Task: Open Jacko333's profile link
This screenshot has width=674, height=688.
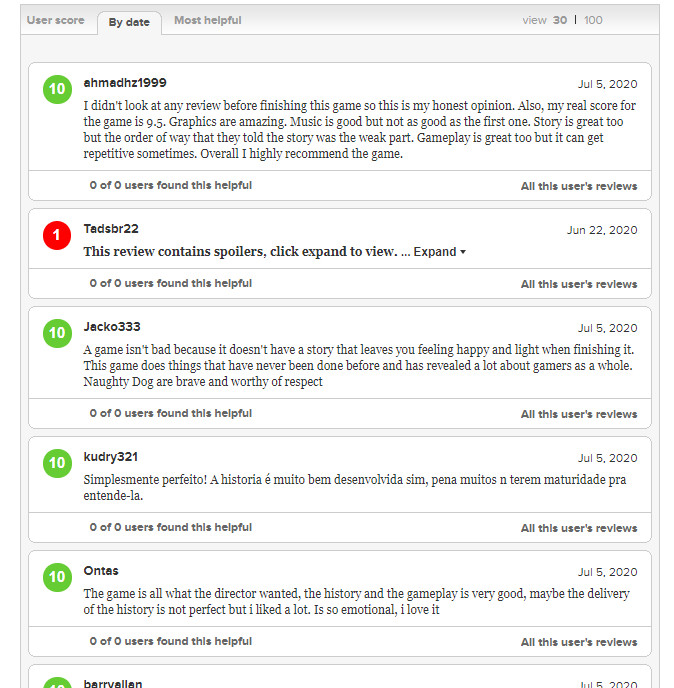Action: (112, 327)
